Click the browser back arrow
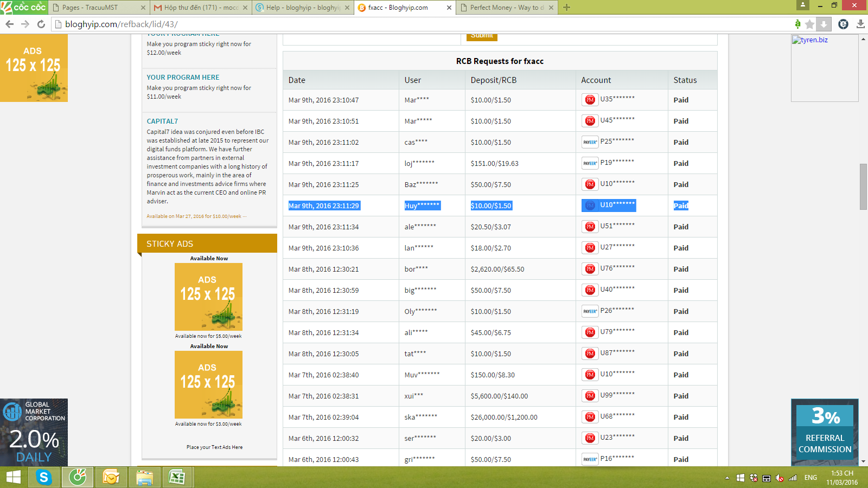This screenshot has height=488, width=868. coord(9,24)
